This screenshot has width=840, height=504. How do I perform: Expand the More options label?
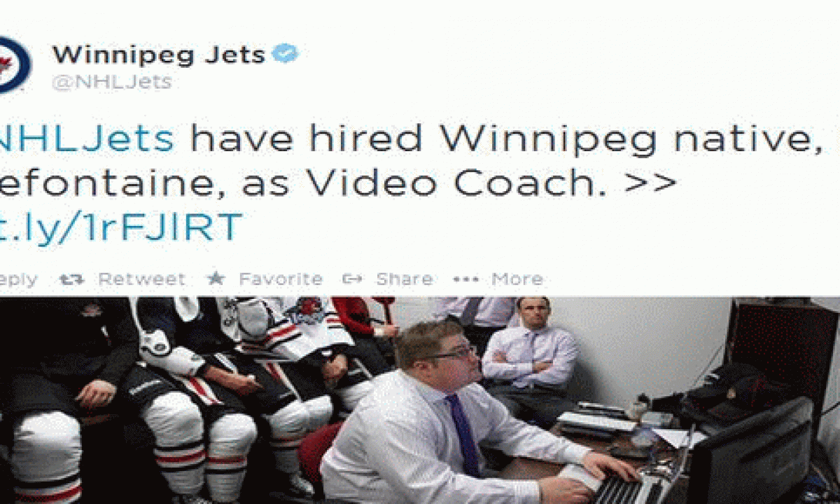pyautogui.click(x=517, y=279)
